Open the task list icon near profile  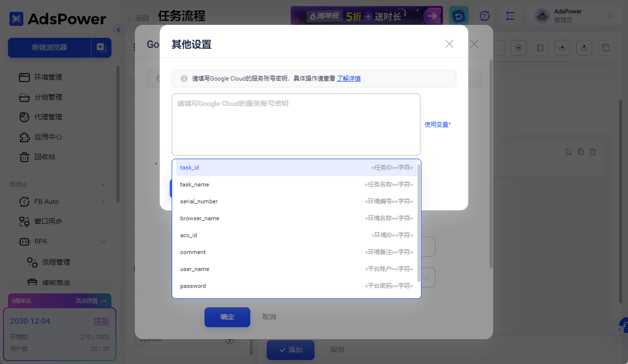(x=511, y=15)
